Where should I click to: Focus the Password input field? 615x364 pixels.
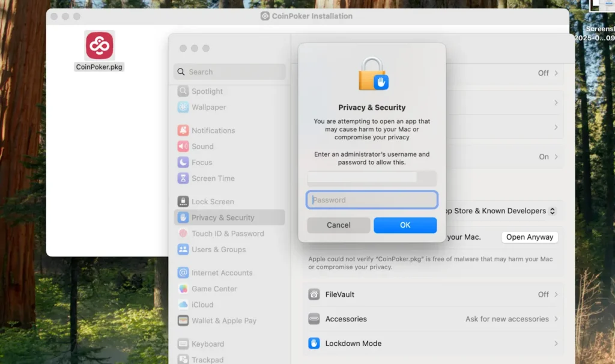pos(372,200)
